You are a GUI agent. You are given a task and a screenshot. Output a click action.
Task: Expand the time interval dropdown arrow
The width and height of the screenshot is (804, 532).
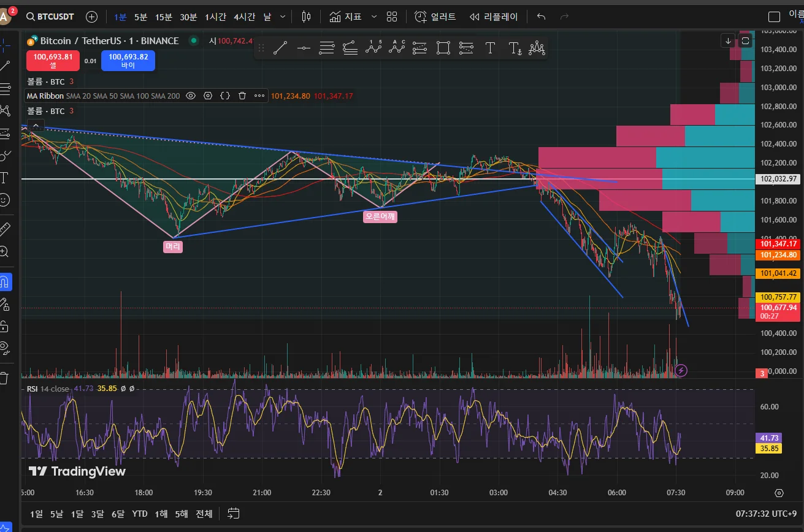click(282, 17)
